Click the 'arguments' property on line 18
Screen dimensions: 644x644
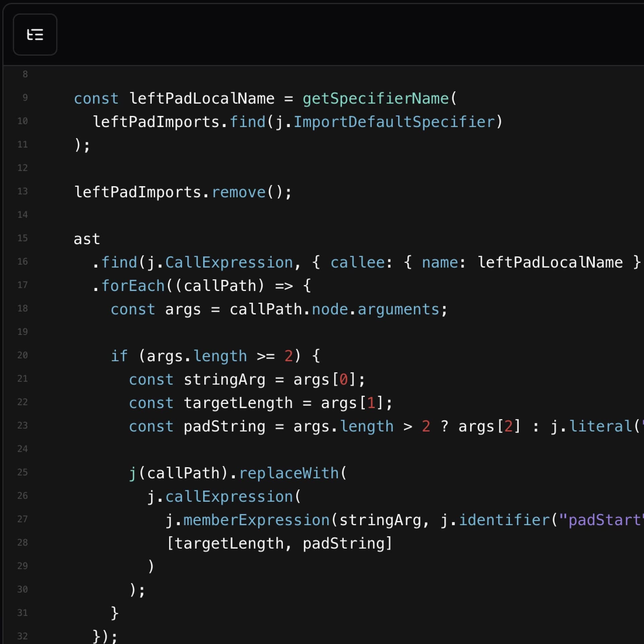pos(398,309)
